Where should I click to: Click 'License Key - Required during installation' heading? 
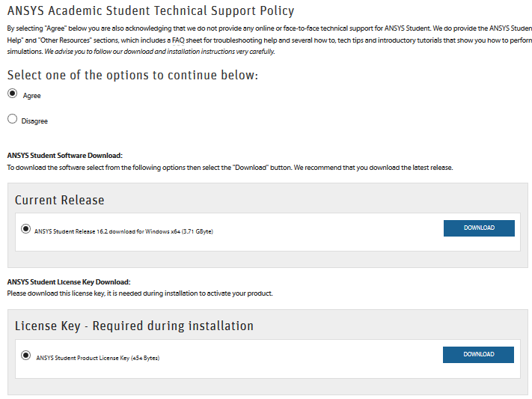pos(134,326)
